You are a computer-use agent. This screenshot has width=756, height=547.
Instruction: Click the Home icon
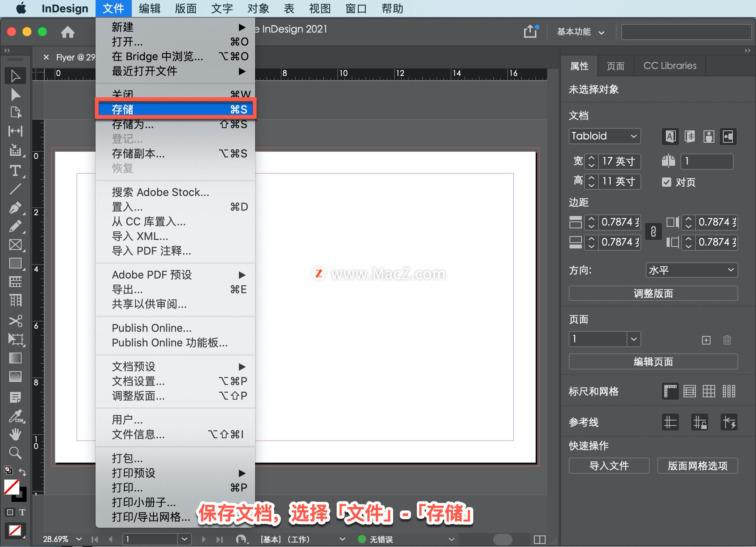68,32
